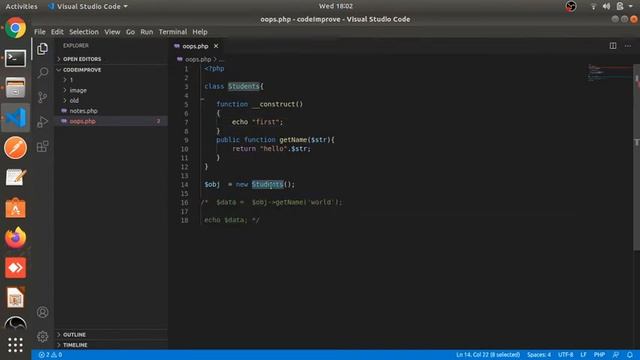
Task: Change end of line via LF
Action: pyautogui.click(x=583, y=355)
